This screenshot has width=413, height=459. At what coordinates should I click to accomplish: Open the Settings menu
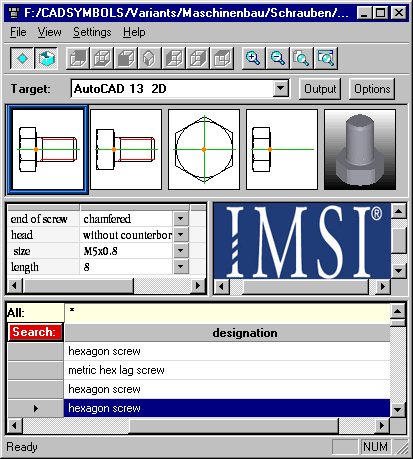click(x=92, y=32)
